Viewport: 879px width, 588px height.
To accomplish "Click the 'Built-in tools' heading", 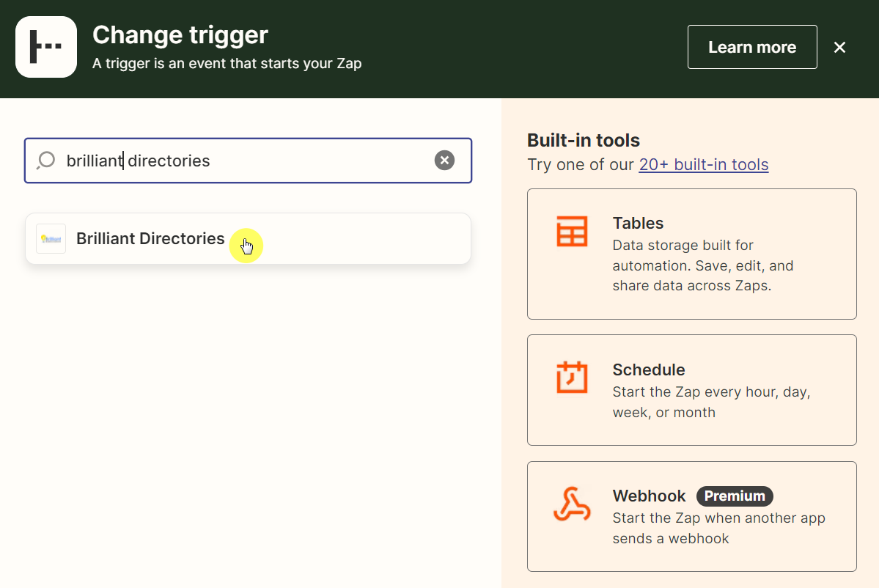I will (x=584, y=140).
